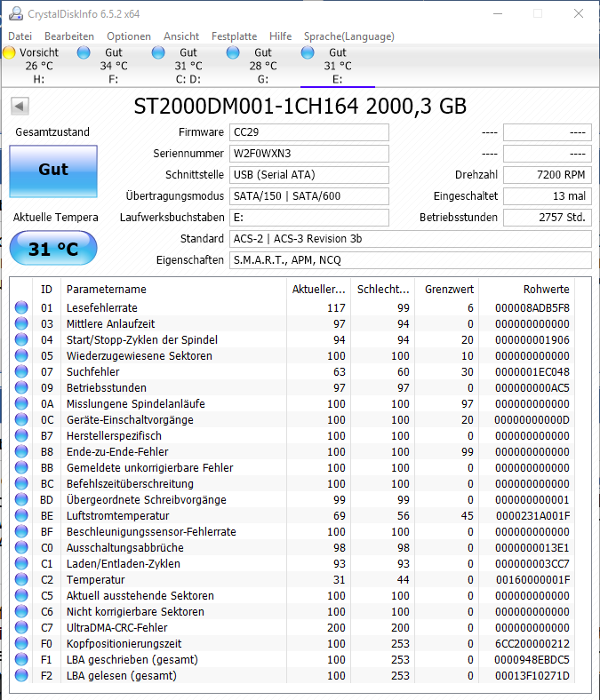Click the yellow Vorsicht status orb
This screenshot has height=700, width=600.
coord(9,52)
